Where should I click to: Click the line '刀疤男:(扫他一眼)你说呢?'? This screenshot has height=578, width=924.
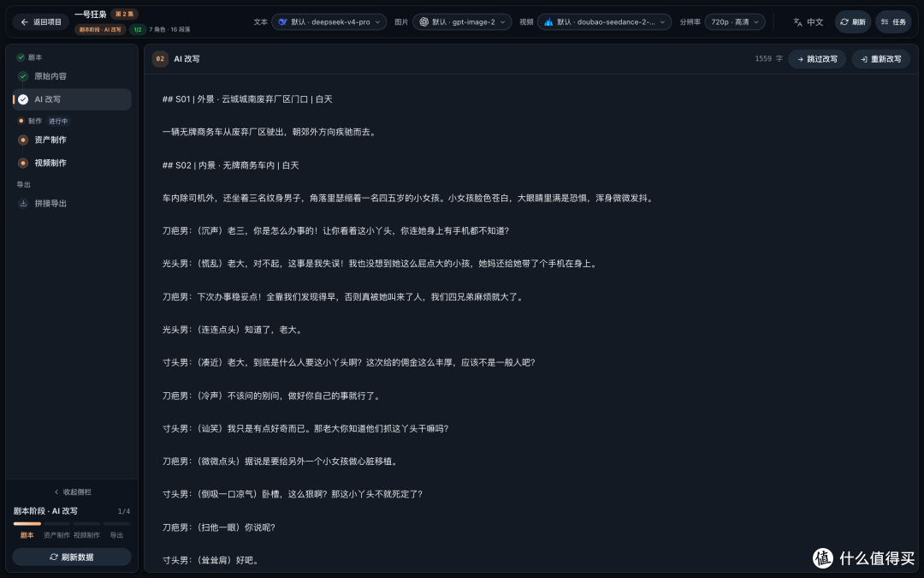[x=219, y=527]
